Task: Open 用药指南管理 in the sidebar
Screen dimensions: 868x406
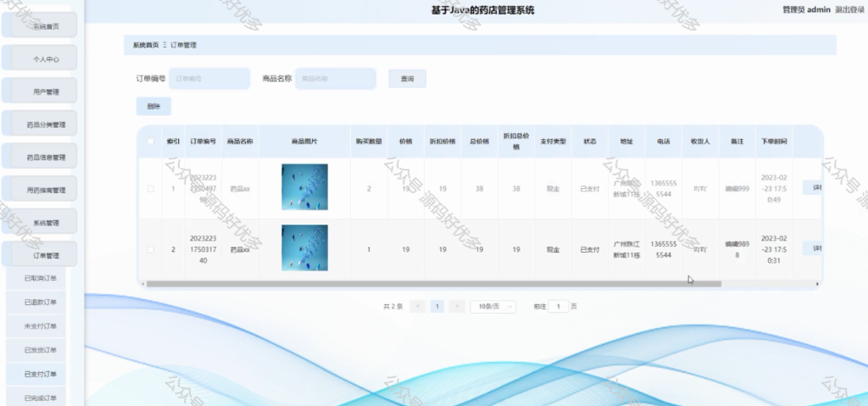Action: 40,189
